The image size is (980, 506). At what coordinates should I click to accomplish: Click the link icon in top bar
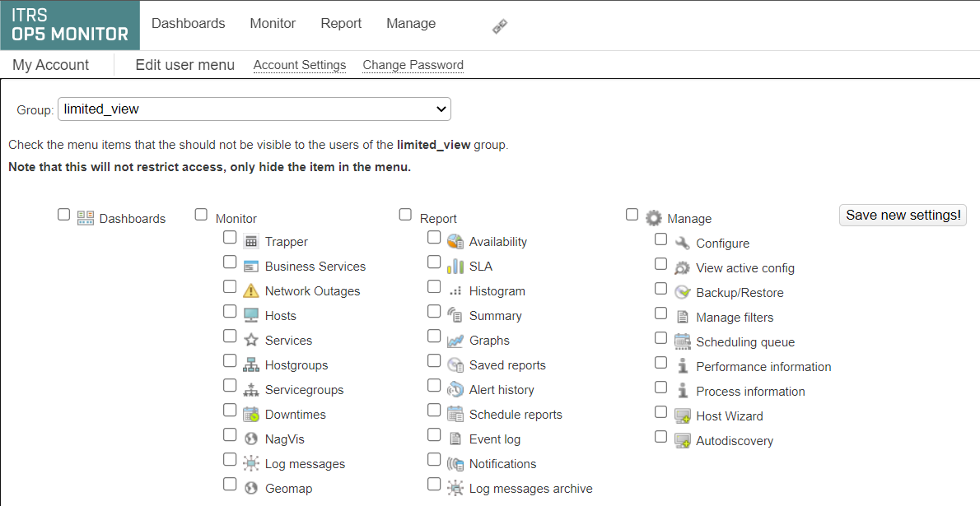(x=499, y=26)
